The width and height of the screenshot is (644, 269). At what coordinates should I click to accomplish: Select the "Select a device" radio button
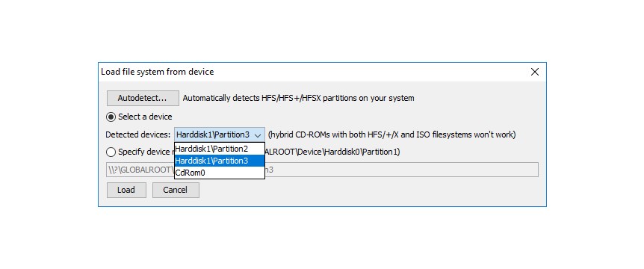pyautogui.click(x=111, y=117)
